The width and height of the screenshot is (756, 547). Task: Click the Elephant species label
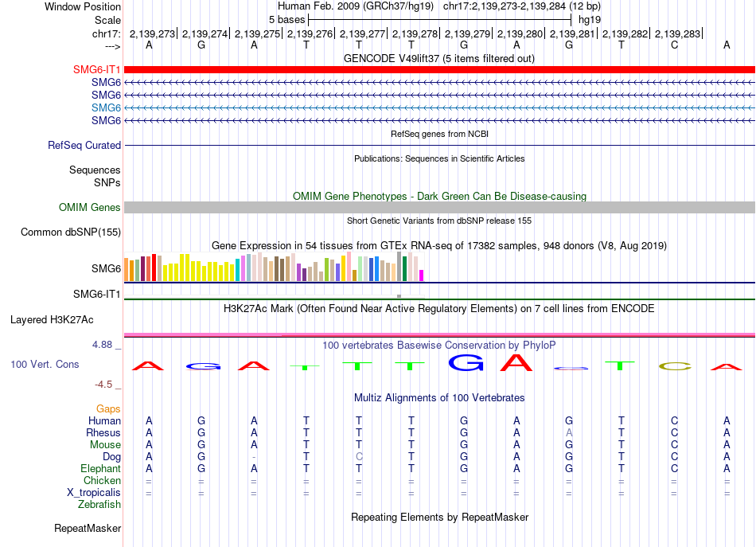pos(100,469)
